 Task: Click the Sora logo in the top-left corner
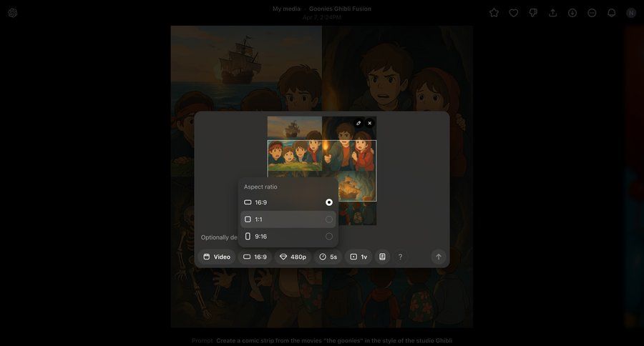(13, 13)
